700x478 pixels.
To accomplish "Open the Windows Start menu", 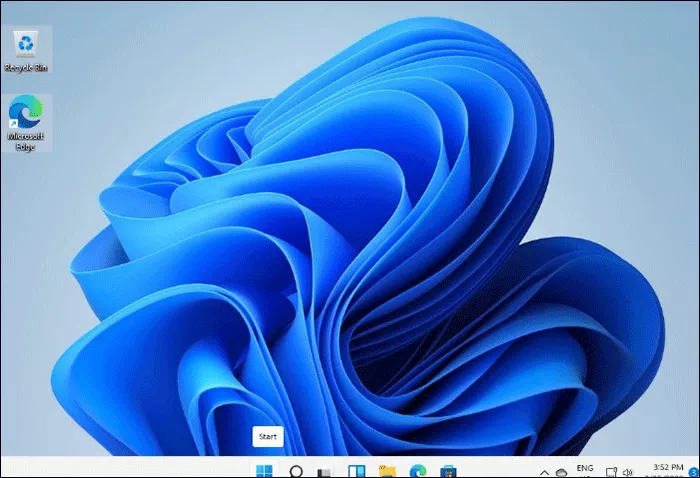I will 266,470.
